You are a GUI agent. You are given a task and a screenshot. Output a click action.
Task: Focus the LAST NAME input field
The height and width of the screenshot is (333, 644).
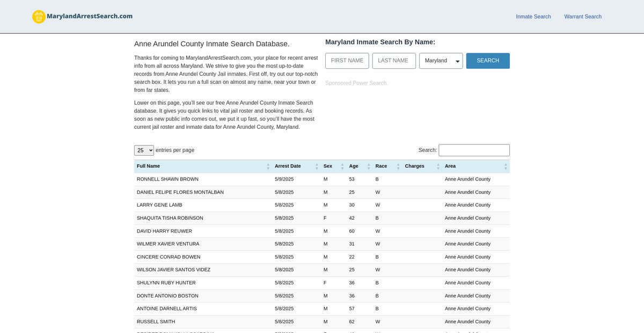(x=393, y=61)
